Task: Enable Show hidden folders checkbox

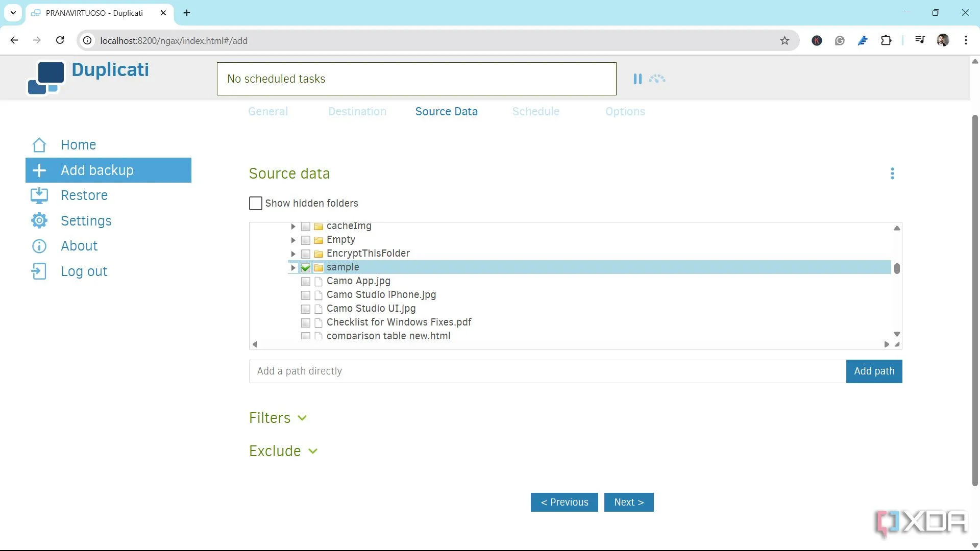Action: [x=256, y=204]
